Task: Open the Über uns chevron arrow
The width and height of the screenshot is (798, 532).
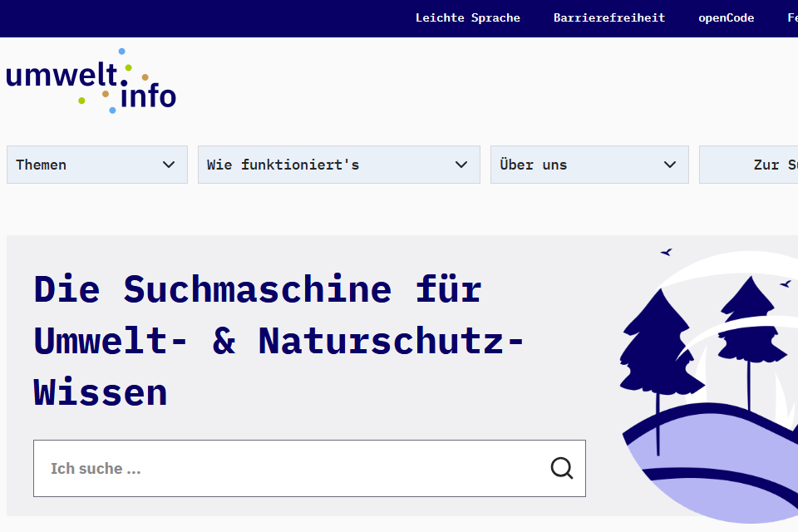Action: click(x=670, y=165)
